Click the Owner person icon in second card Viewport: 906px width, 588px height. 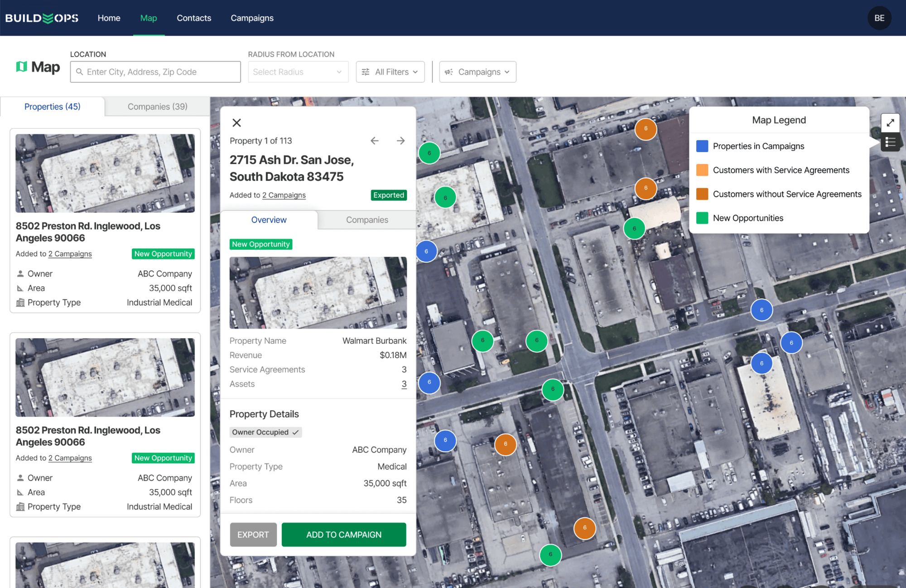pyautogui.click(x=20, y=478)
